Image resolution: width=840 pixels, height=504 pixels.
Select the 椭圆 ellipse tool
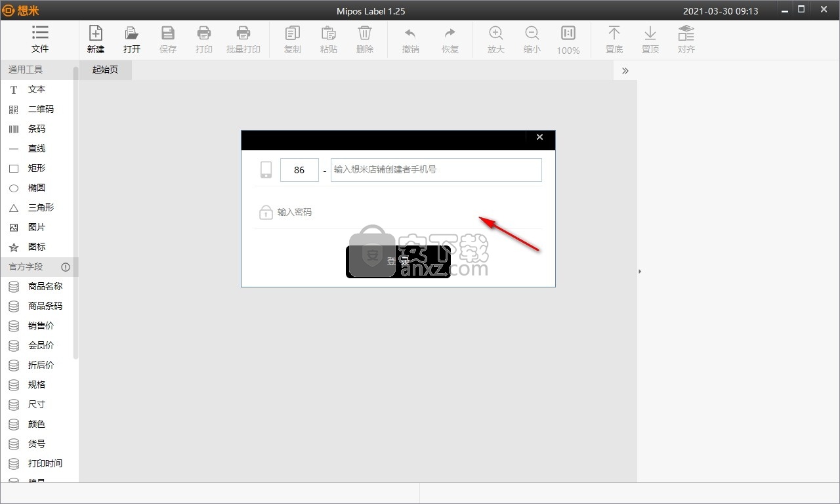[37, 188]
